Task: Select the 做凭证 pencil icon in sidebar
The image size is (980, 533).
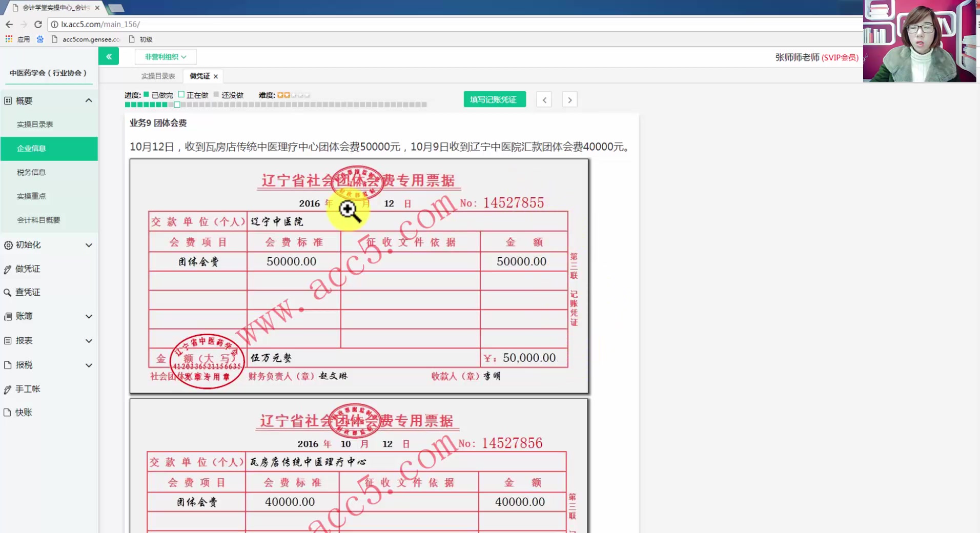Action: point(7,269)
